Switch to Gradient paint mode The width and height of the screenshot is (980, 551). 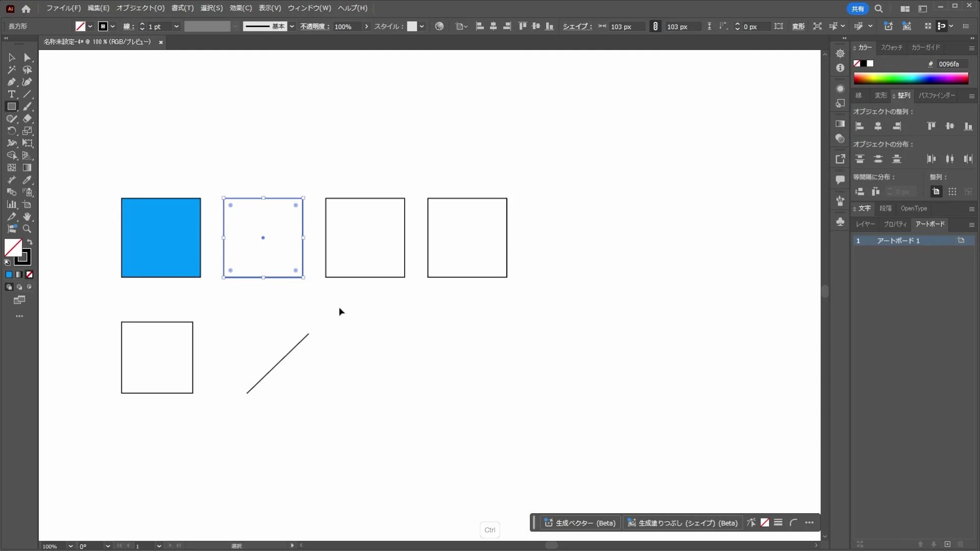click(19, 274)
